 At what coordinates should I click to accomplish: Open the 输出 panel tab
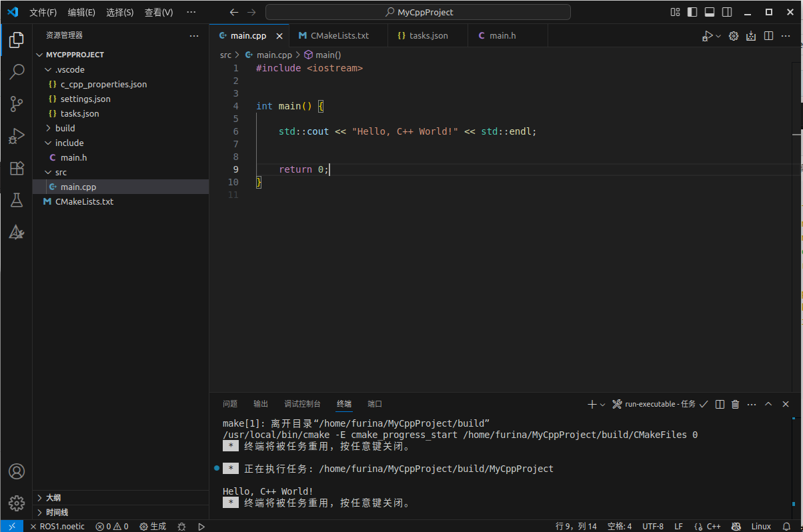click(261, 404)
